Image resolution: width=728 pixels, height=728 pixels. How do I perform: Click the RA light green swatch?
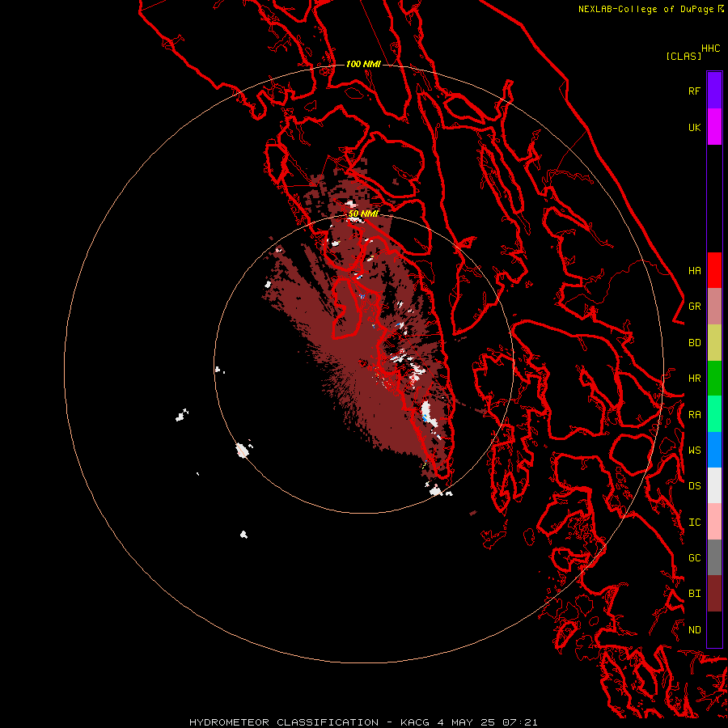(x=714, y=414)
